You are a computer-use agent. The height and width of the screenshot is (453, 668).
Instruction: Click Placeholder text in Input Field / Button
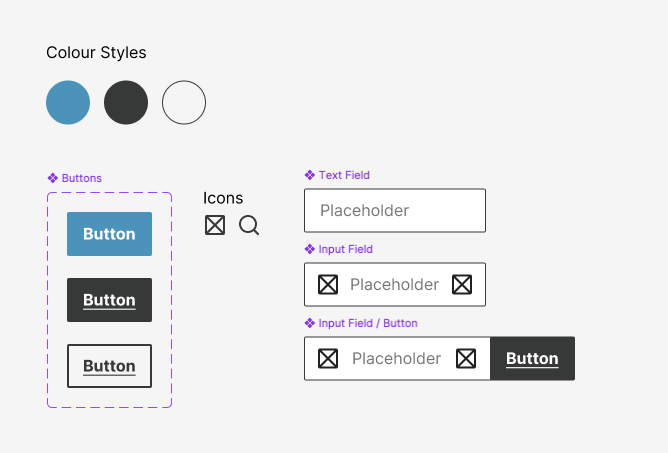(396, 358)
